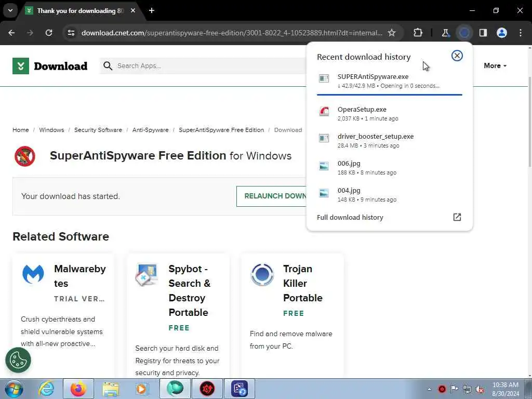Click the 006.jpg image file icon
This screenshot has width=532, height=399.
(324, 166)
